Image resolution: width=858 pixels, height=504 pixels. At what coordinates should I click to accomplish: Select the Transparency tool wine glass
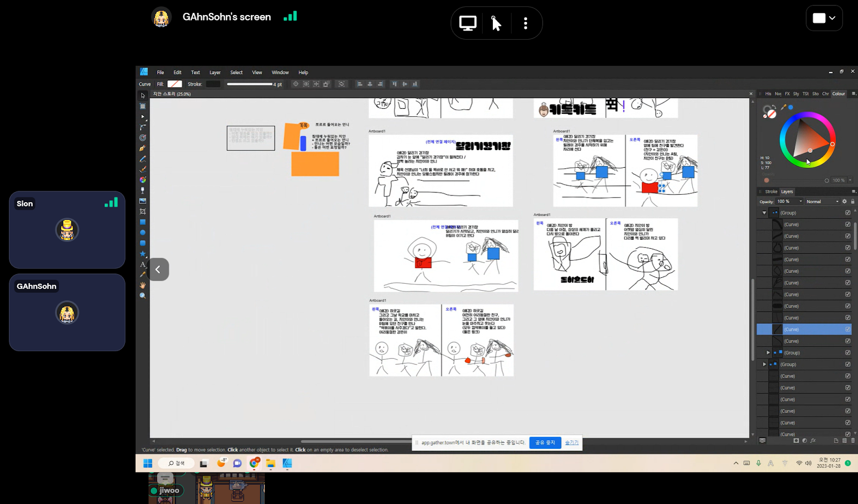click(143, 190)
